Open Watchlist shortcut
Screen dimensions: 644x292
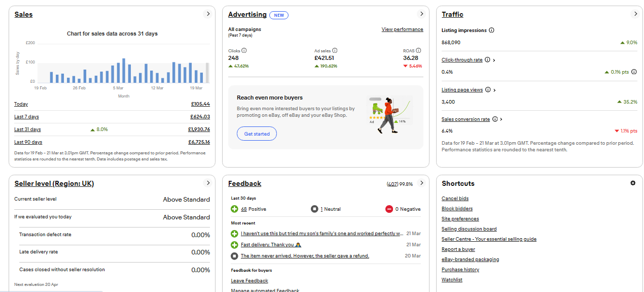(452, 280)
